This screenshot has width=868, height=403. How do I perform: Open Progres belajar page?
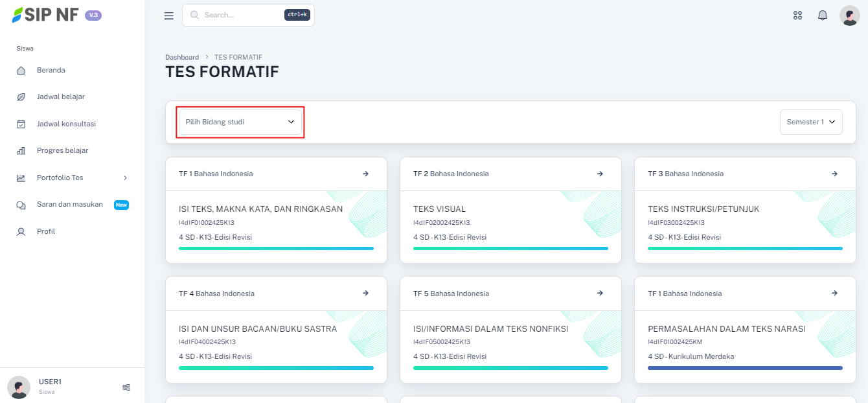tap(62, 150)
